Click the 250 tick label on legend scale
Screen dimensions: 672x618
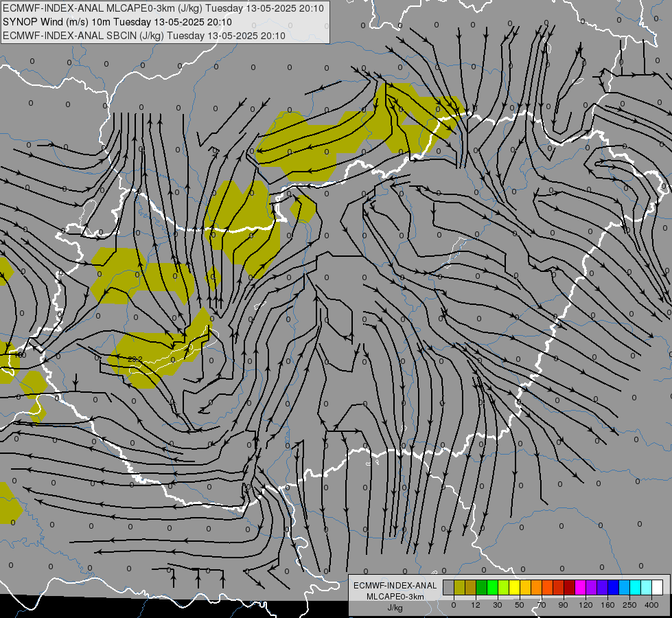[629, 605]
